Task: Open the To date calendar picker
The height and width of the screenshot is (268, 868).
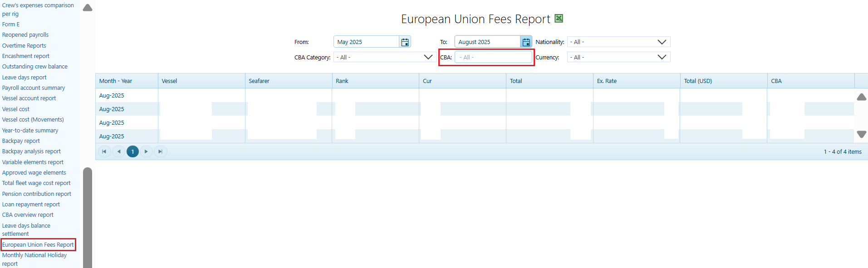Action: point(526,42)
